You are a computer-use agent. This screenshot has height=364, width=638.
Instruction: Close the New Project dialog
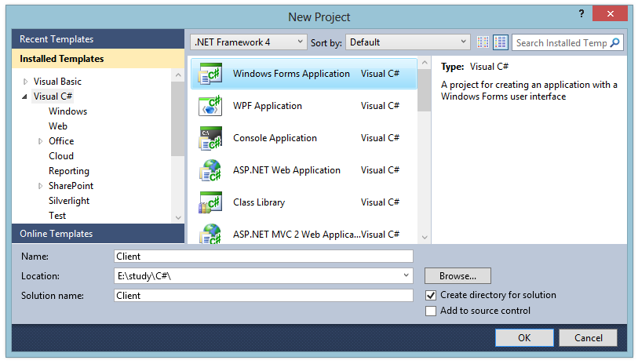(x=610, y=14)
